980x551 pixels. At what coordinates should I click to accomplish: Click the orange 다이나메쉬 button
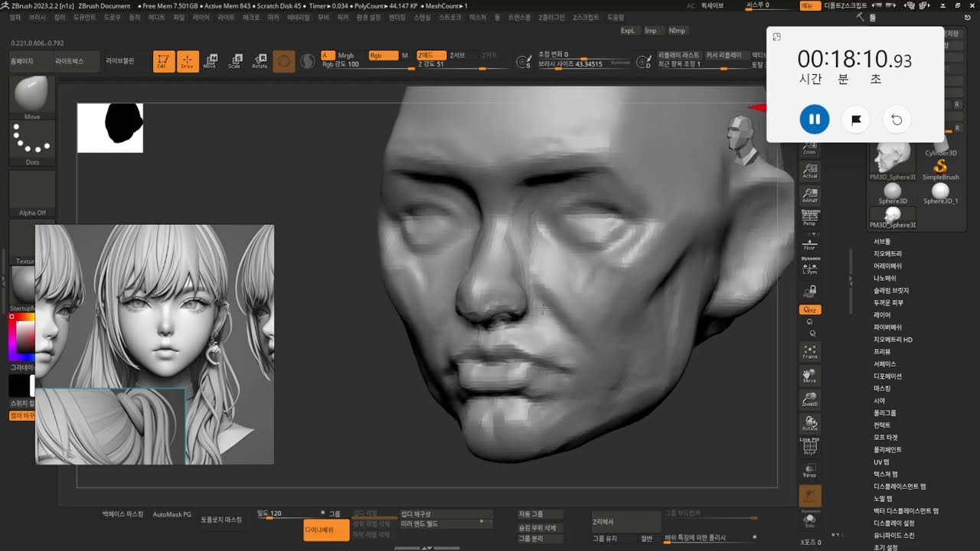point(326,530)
